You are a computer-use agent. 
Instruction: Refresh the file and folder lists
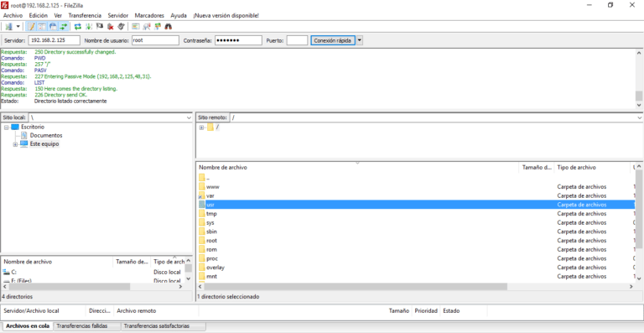[78, 27]
